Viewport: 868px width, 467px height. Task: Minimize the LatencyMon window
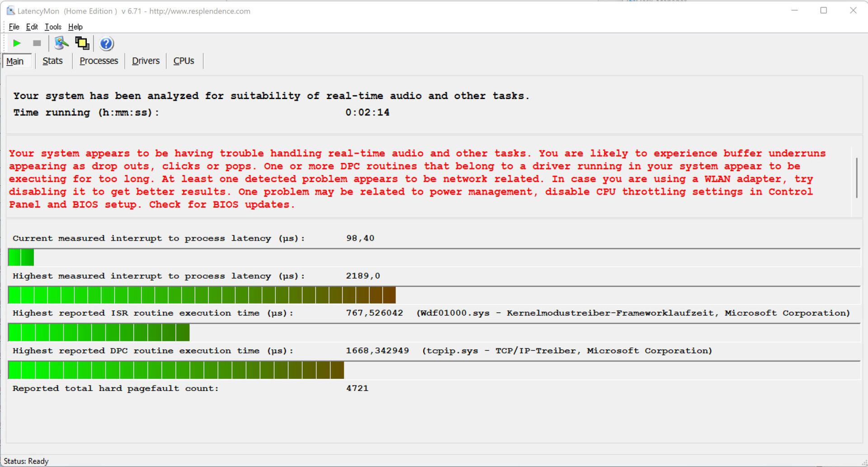(x=794, y=10)
